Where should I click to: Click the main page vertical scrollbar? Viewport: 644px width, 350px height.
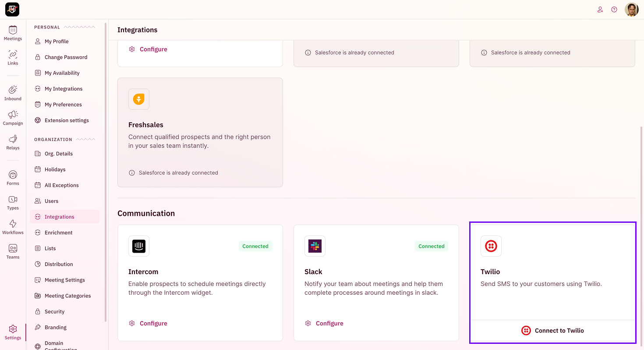click(x=641, y=237)
